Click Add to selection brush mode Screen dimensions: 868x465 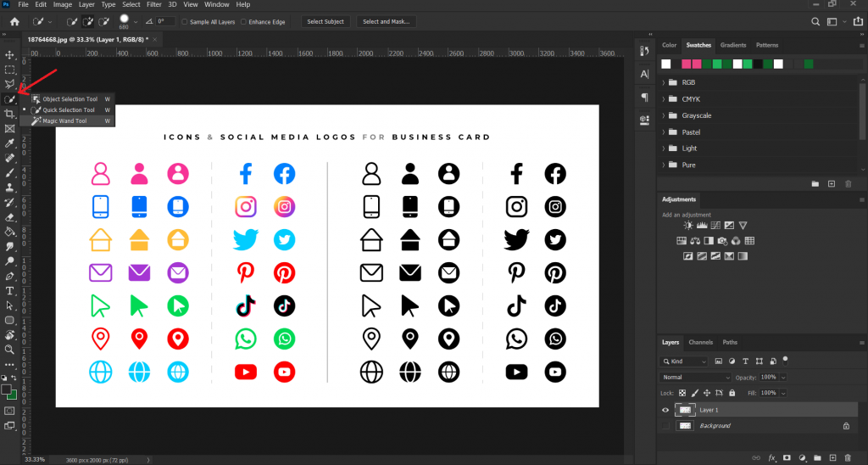pos(88,21)
